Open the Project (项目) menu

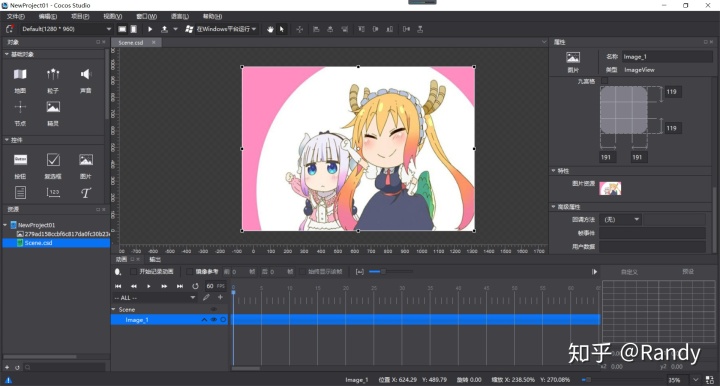click(80, 17)
